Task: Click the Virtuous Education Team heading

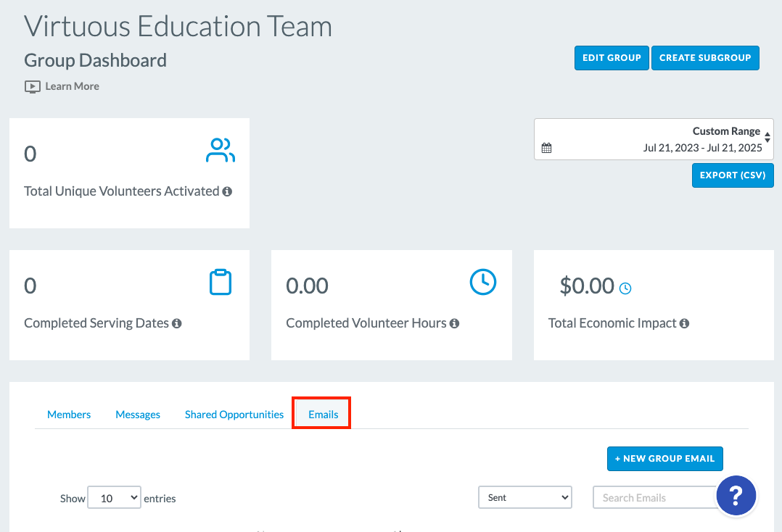Action: click(x=178, y=26)
